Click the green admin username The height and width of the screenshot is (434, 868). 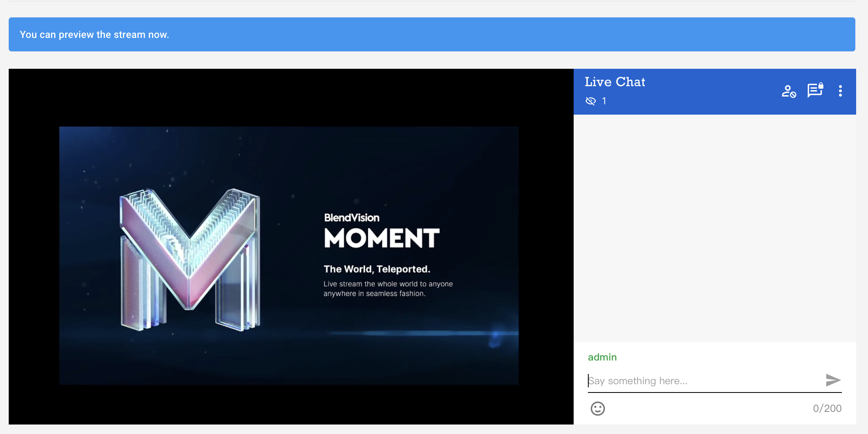(602, 357)
